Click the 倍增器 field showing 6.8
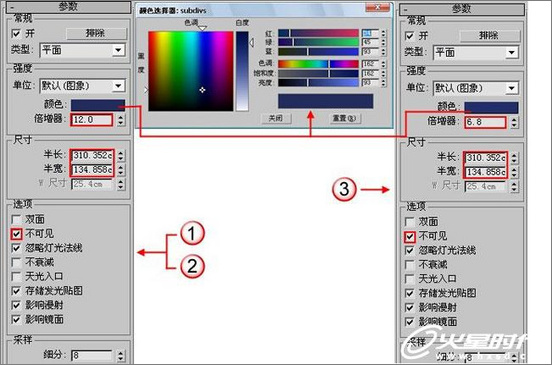Screen dimensions: 552x365 pyautogui.click(x=485, y=122)
